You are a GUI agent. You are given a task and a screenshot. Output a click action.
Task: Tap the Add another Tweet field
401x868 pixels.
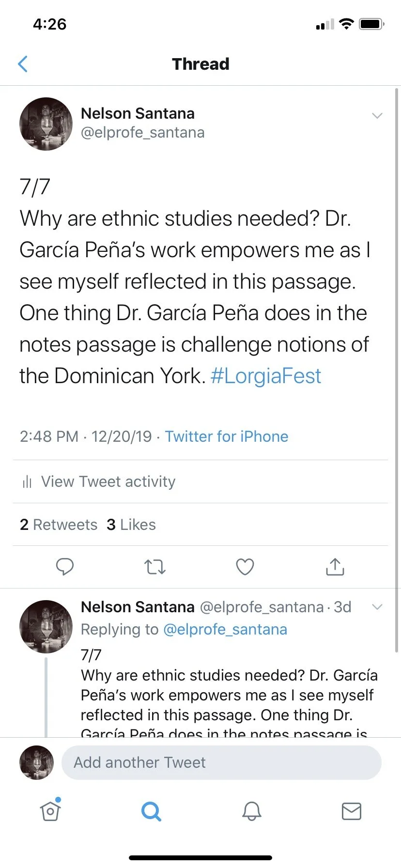click(221, 762)
